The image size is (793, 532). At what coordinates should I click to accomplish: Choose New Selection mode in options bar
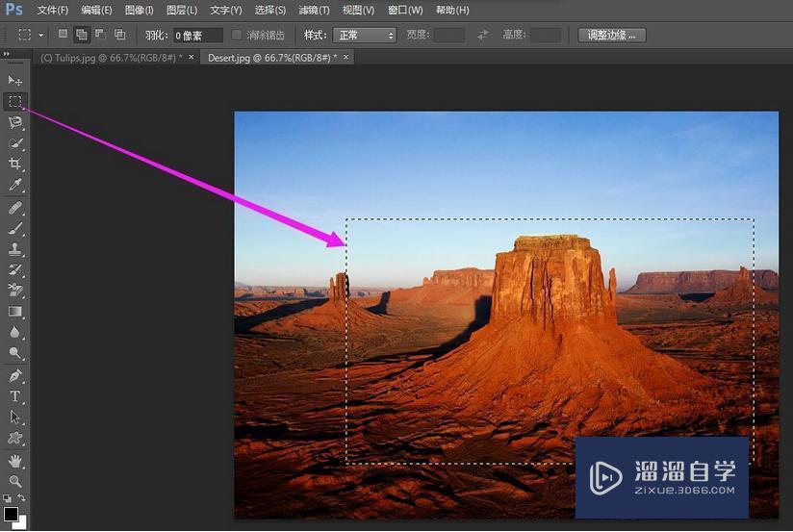pyautogui.click(x=63, y=35)
